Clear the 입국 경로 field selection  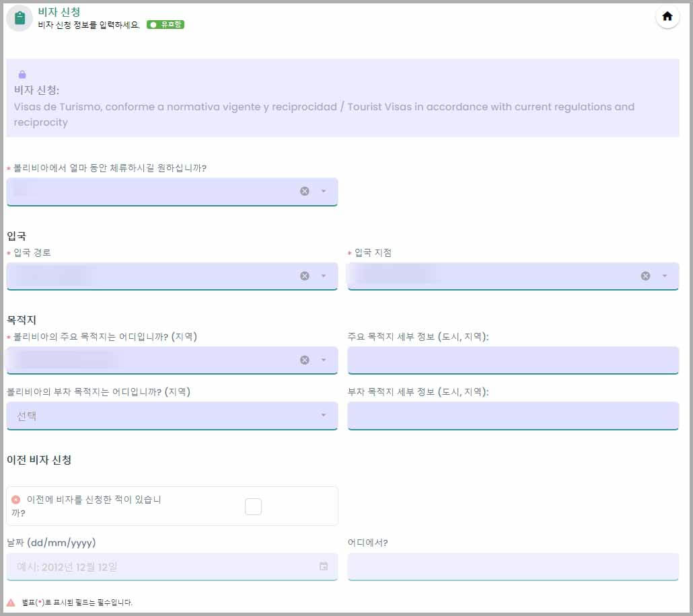pos(306,276)
